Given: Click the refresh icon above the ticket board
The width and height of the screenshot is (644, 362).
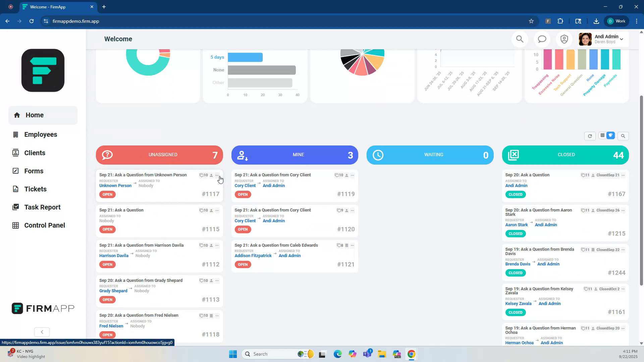Looking at the screenshot, I should (x=590, y=136).
